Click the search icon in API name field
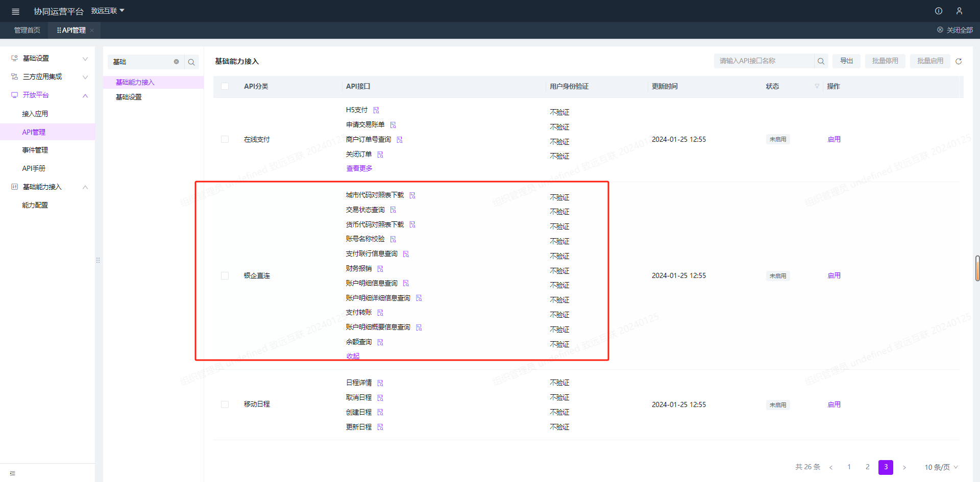 click(821, 61)
